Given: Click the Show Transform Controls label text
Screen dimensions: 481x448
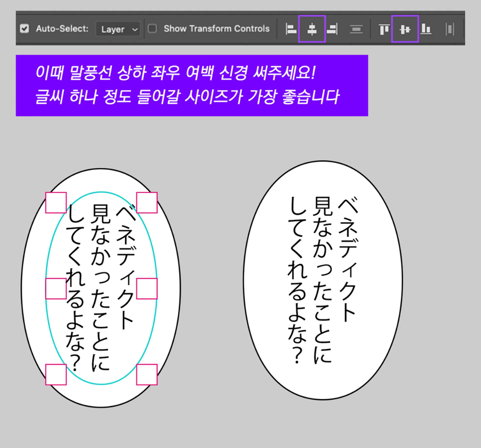Looking at the screenshot, I should 216,29.
